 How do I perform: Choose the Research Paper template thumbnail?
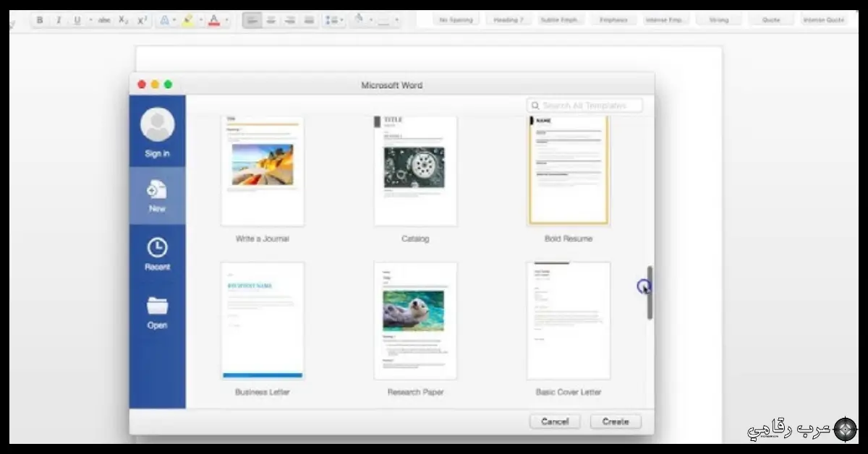(x=415, y=321)
